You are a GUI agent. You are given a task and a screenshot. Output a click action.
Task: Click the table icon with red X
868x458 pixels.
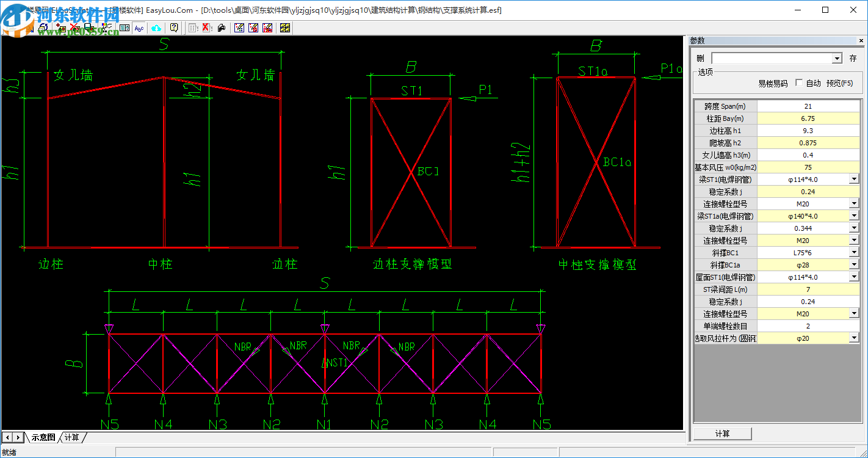[x=206, y=27]
